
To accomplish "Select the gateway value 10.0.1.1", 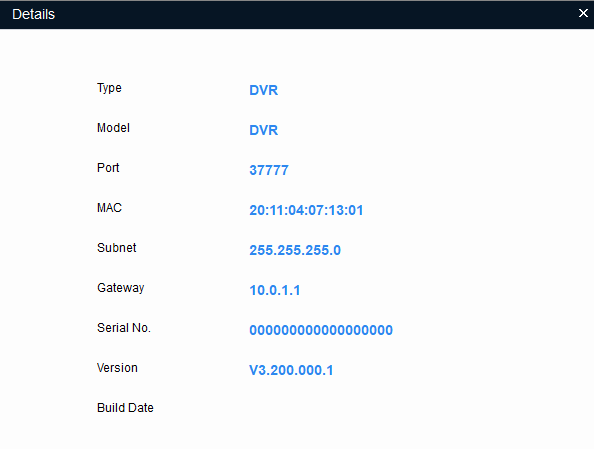I will 275,290.
